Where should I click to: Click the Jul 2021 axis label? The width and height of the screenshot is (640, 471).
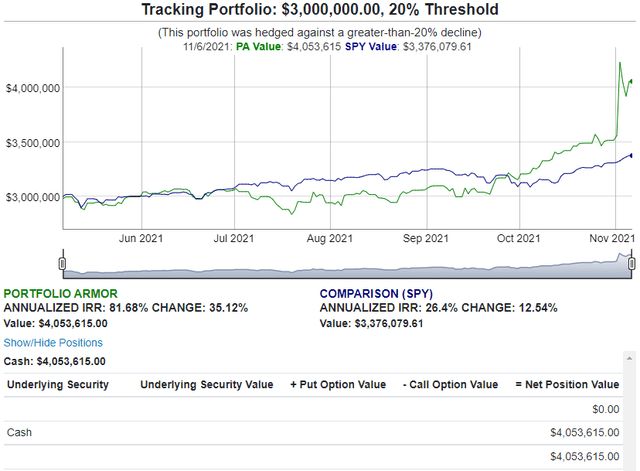[233, 238]
